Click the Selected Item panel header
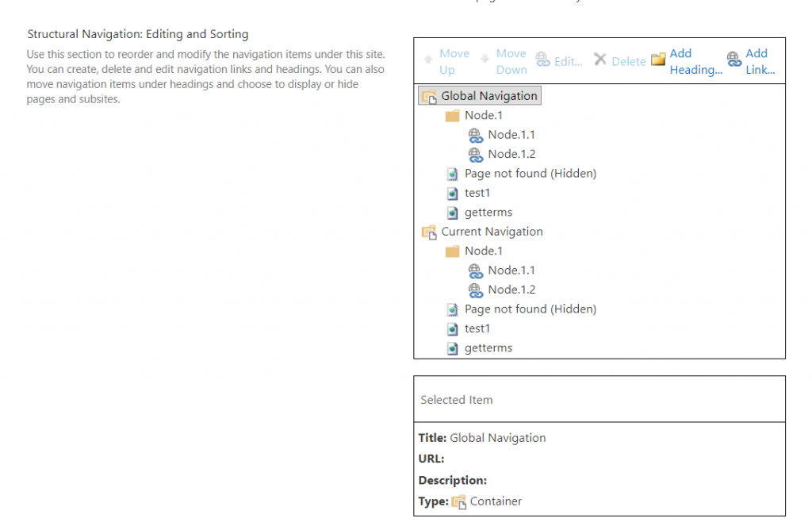 click(x=456, y=399)
